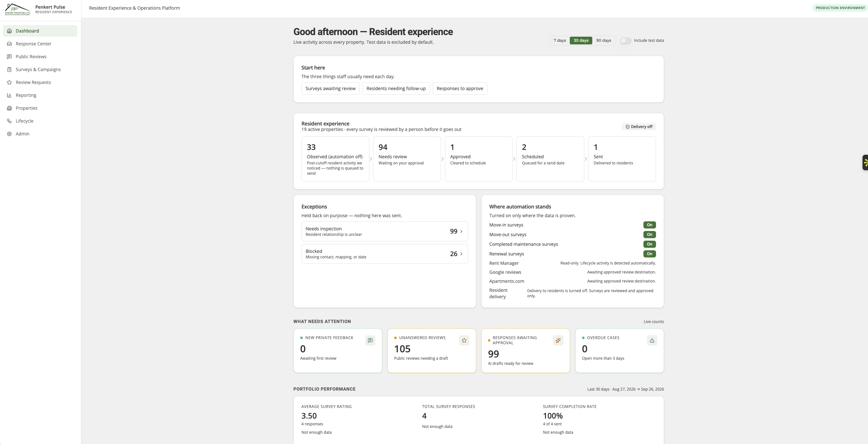868x444 pixels.
Task: Click the Overdue Cases warning triangle icon
Action: pyautogui.click(x=652, y=340)
